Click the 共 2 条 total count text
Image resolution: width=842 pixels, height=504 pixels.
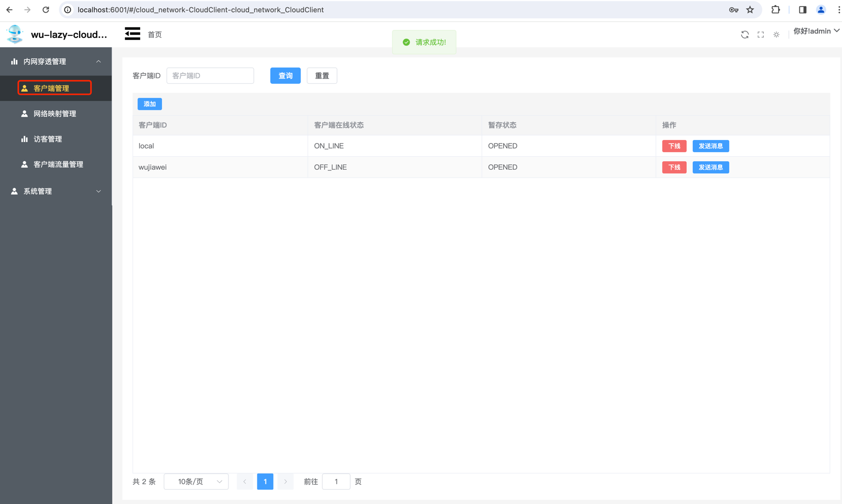point(144,482)
